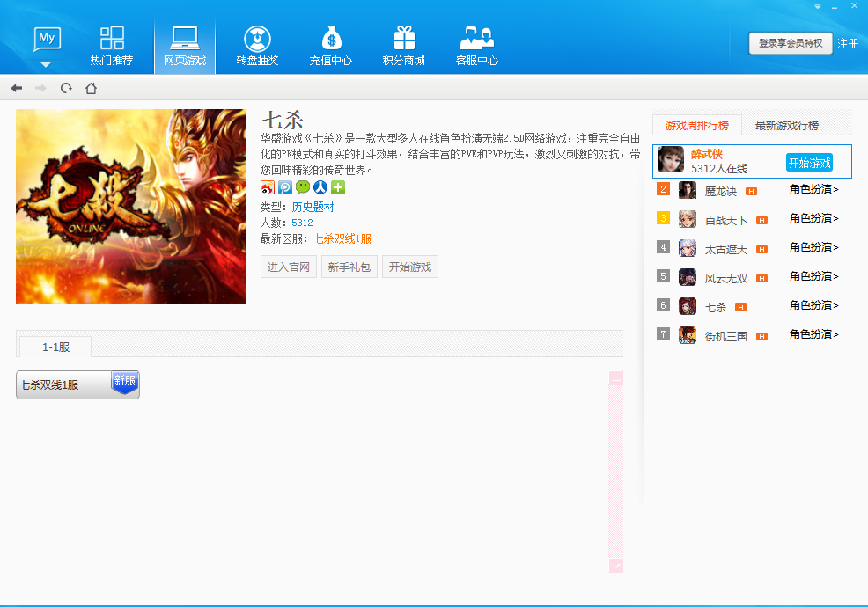Open 七杀 entry in ranking list
This screenshot has height=607, width=868.
715,307
